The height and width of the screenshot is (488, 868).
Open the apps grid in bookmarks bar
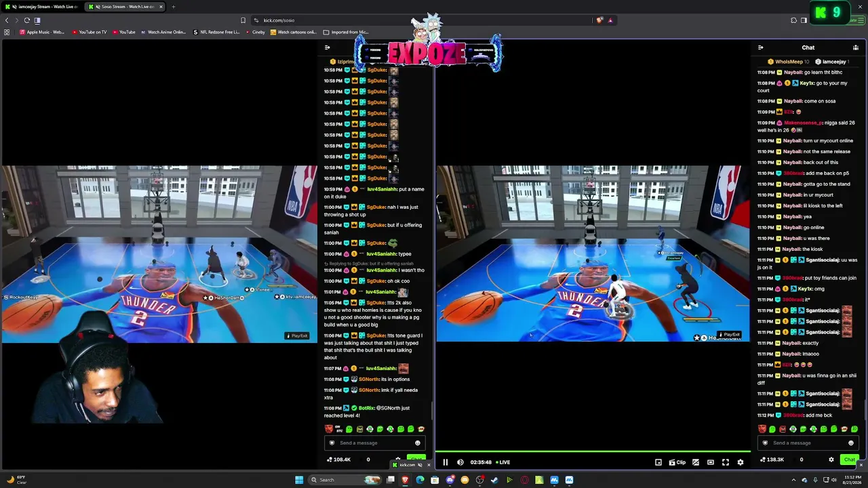pyautogui.click(x=7, y=32)
